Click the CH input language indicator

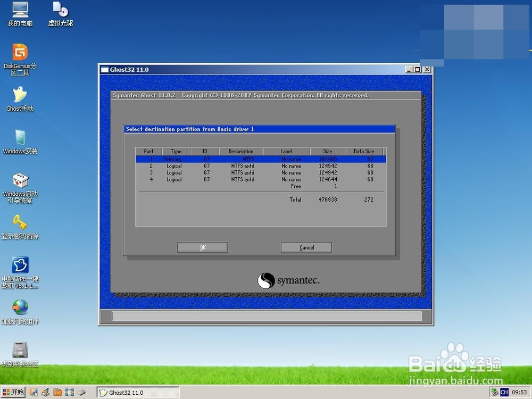pyautogui.click(x=504, y=392)
